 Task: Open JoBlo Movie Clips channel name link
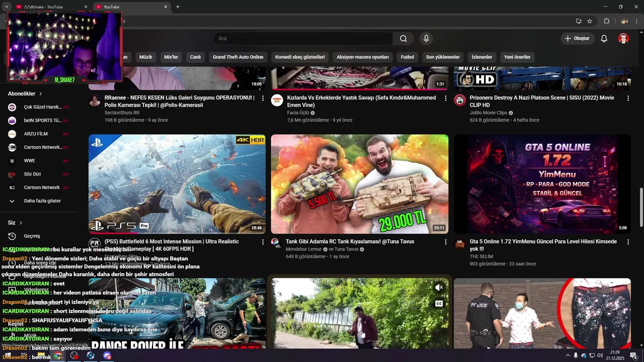pyautogui.click(x=488, y=113)
